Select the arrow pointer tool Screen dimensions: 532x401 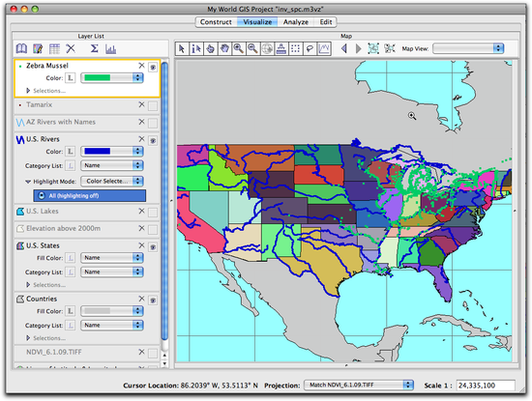pyautogui.click(x=182, y=49)
